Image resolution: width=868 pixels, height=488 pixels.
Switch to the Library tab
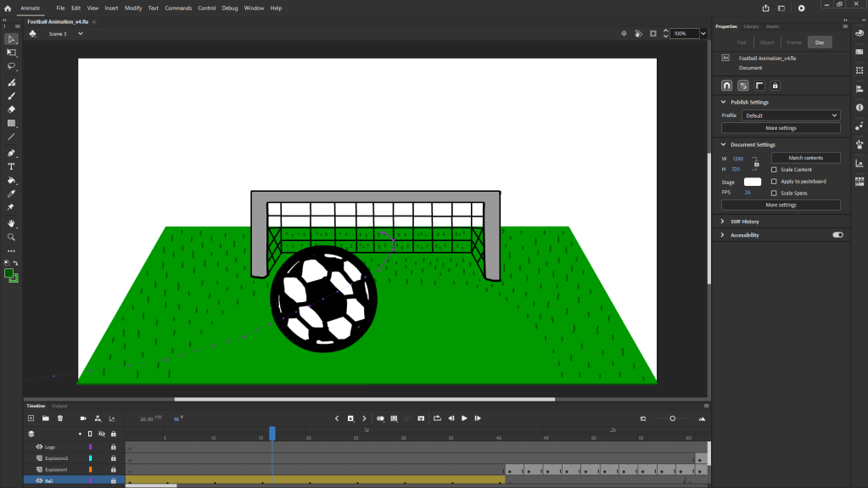(x=751, y=26)
